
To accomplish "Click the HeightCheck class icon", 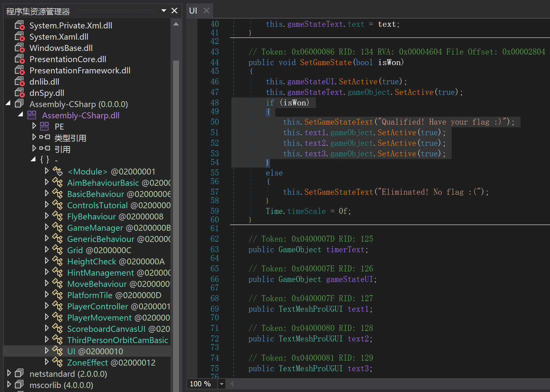I will tap(58, 261).
